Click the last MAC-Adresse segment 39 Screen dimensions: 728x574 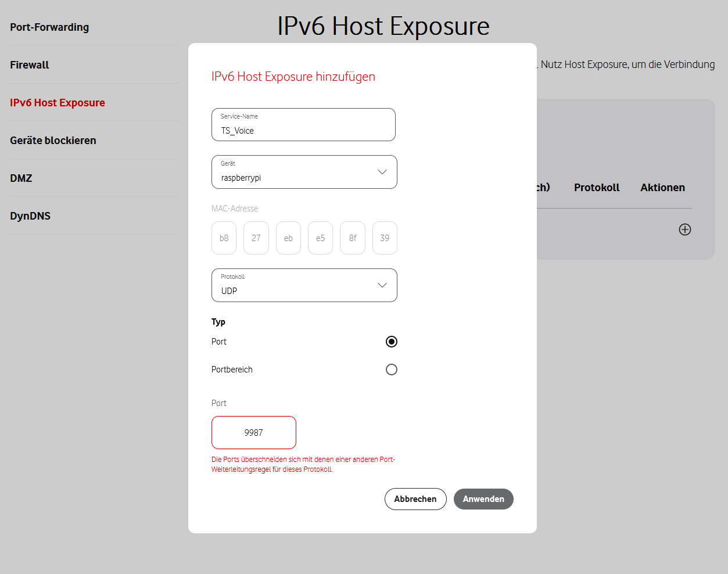385,238
